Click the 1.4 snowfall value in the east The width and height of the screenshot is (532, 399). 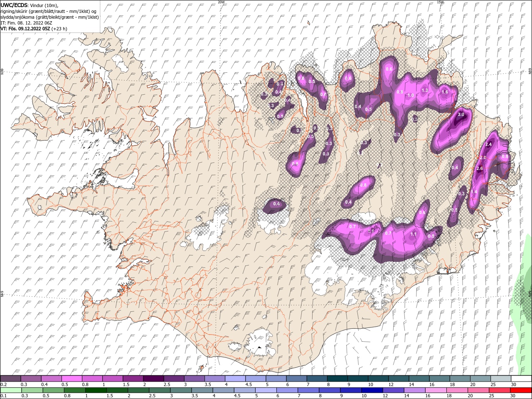(474, 192)
